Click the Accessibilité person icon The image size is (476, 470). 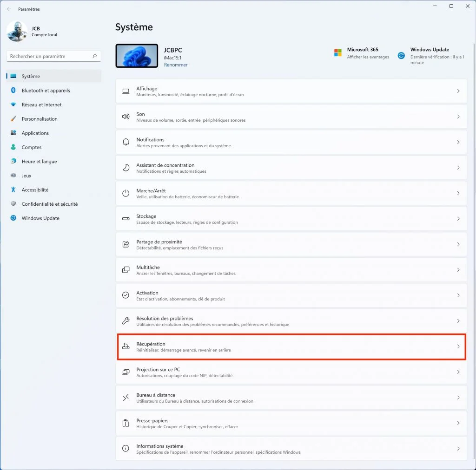point(13,189)
